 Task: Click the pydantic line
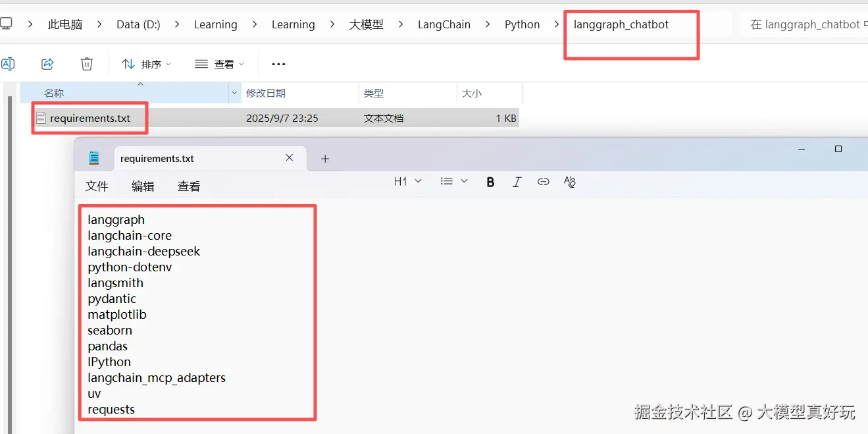[x=112, y=299]
